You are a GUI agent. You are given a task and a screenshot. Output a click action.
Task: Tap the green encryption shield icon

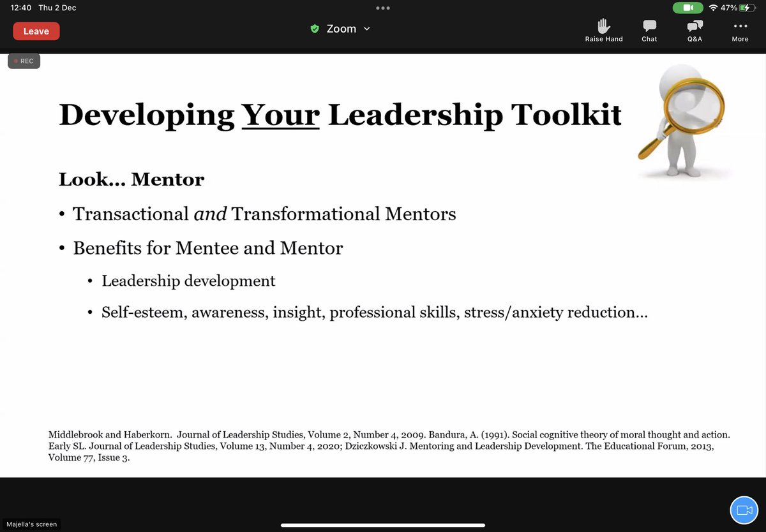pos(314,29)
